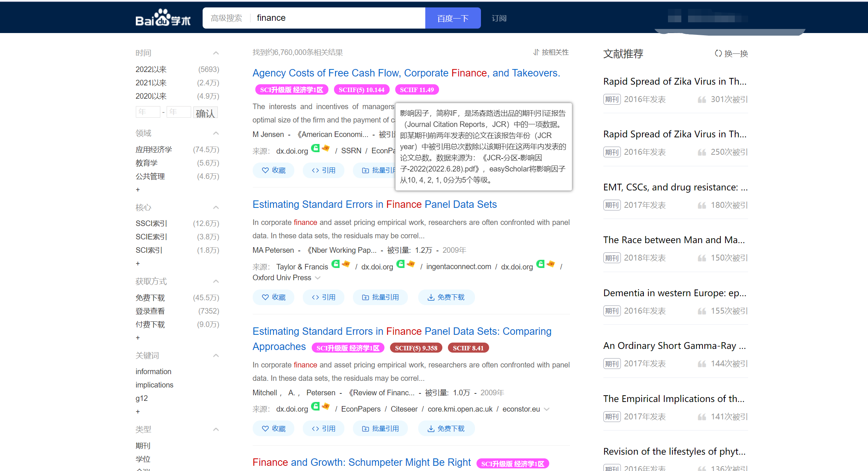This screenshot has height=471, width=868.
Task: Click quote icon beside 301次被引
Action: 701,99
